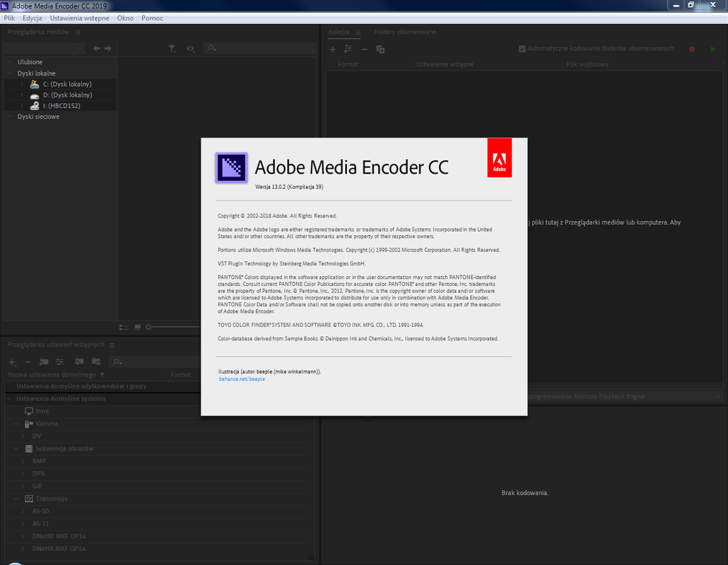The image size is (728, 565).
Task: Open the file type filter funnel
Action: (172, 49)
